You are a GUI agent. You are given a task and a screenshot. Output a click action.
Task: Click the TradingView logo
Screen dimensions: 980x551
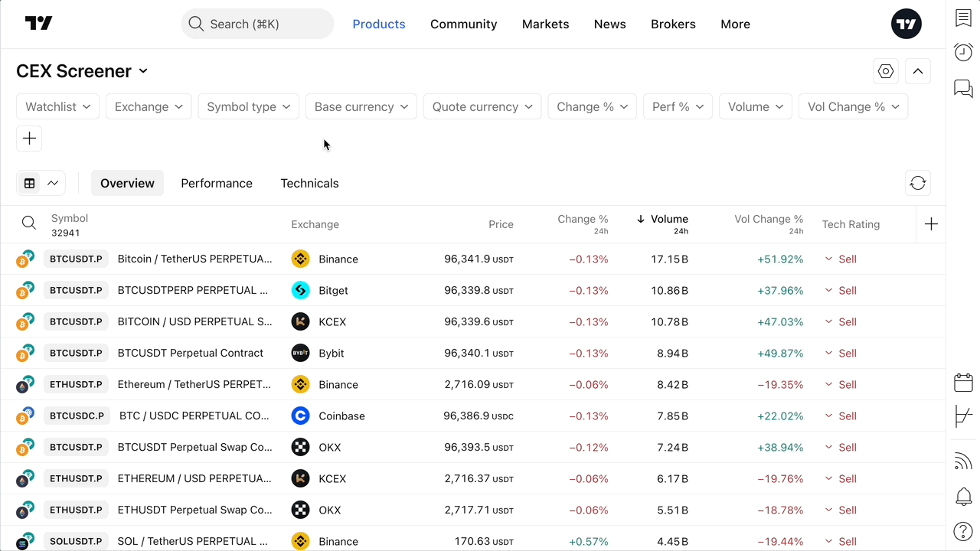pos(38,24)
